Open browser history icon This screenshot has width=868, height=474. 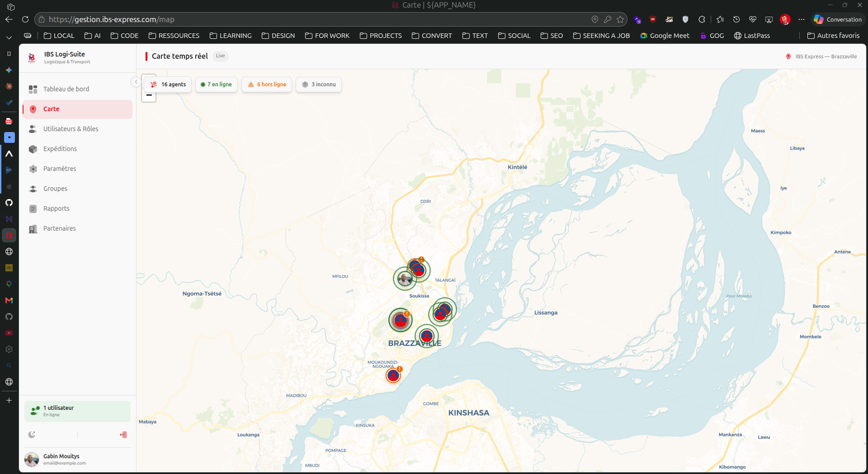(x=736, y=20)
